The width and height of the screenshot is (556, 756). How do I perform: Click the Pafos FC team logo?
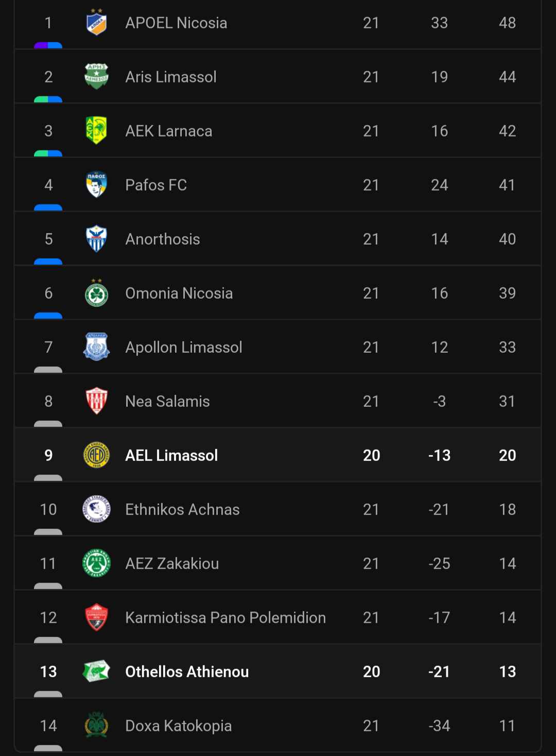pos(96,184)
